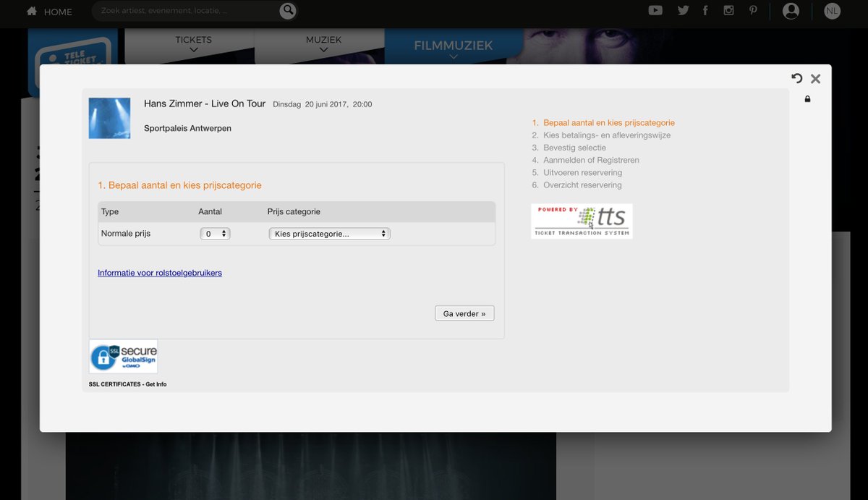Open the Kies prijscategorie dropdown
The width and height of the screenshot is (868, 500).
[329, 234]
